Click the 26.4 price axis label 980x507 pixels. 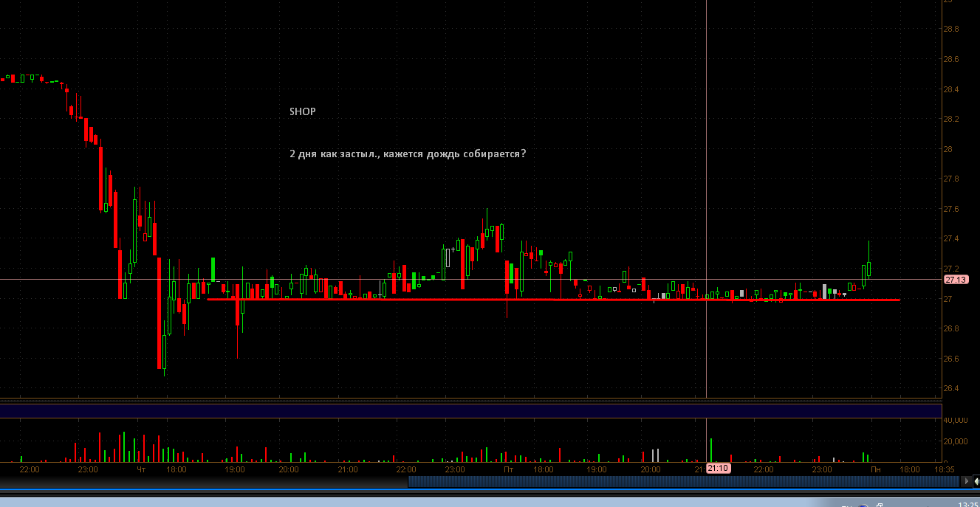(951, 388)
